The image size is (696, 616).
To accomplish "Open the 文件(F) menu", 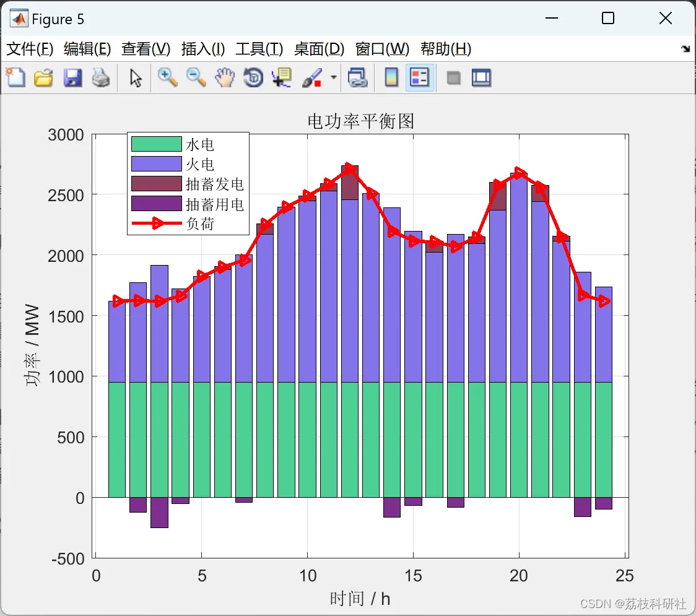I will [x=30, y=49].
